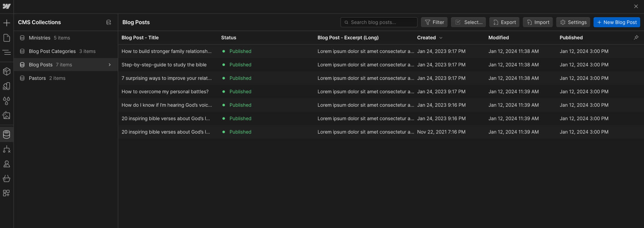
Task: Click the Blog Post - Excerpt (Long) header
Action: pyautogui.click(x=348, y=38)
